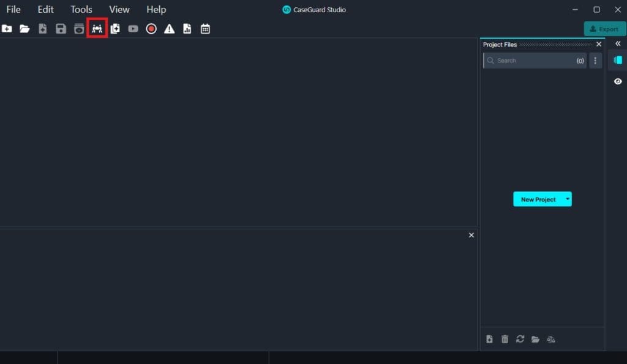Image resolution: width=627 pixels, height=364 pixels.
Task: Click the refresh icon below Project Files
Action: [520, 339]
